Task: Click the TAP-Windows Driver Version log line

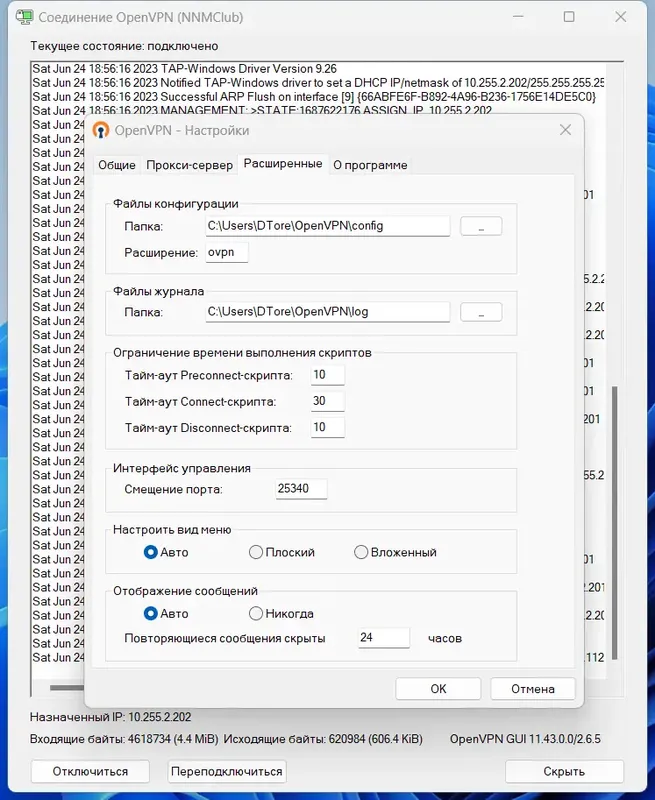Action: pos(185,69)
